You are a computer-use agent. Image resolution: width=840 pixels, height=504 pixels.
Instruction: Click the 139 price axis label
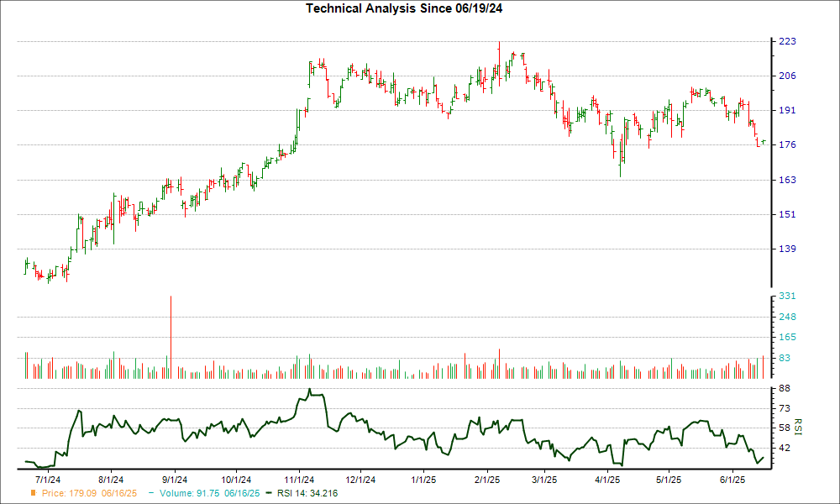pyautogui.click(x=787, y=249)
